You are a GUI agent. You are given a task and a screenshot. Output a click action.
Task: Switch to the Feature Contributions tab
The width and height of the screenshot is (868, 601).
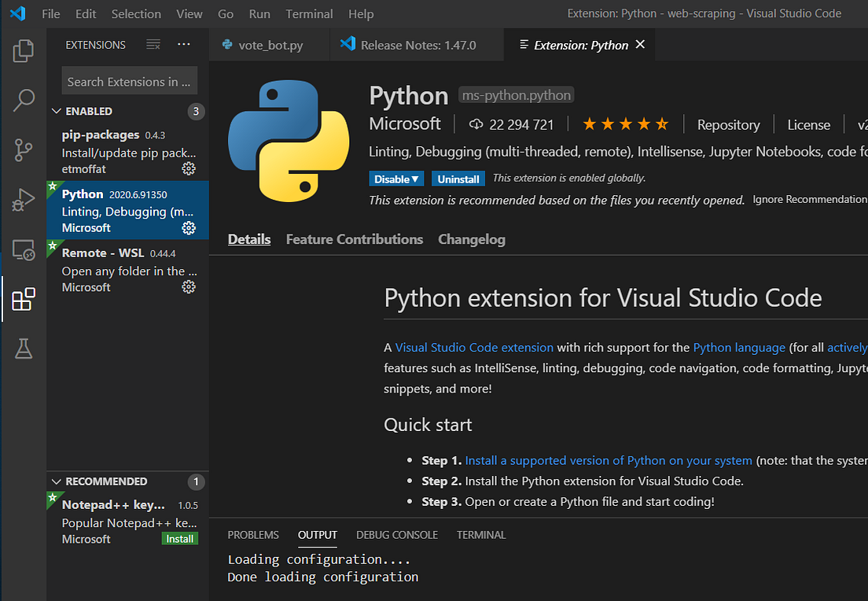[354, 239]
